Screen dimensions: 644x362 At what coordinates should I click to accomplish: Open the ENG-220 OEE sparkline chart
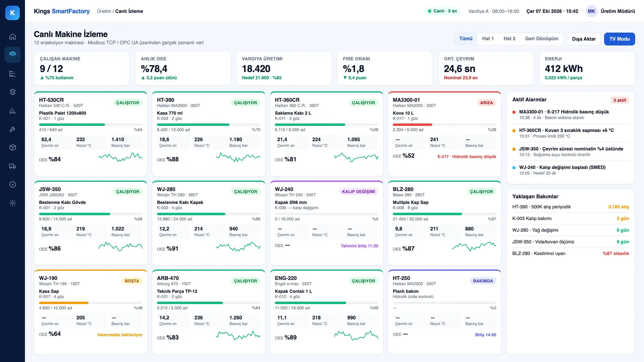[x=356, y=335]
